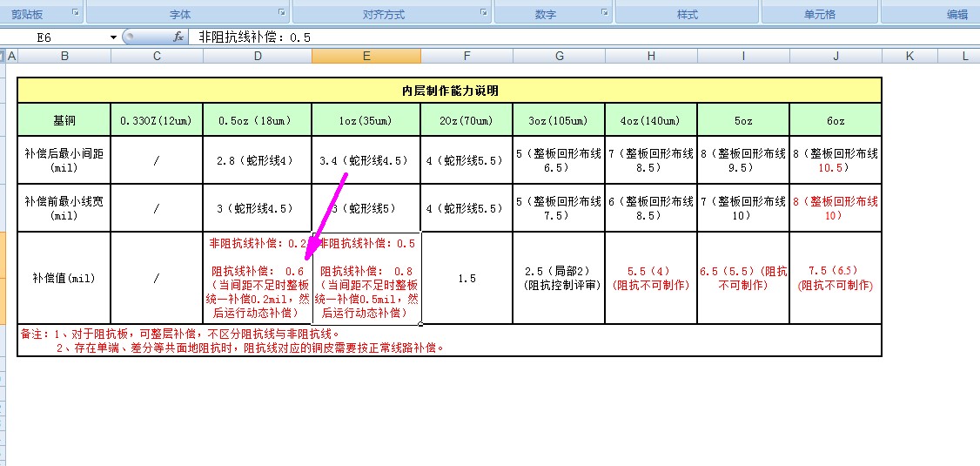
Task: Select the 6oz header cell
Action: (x=836, y=120)
